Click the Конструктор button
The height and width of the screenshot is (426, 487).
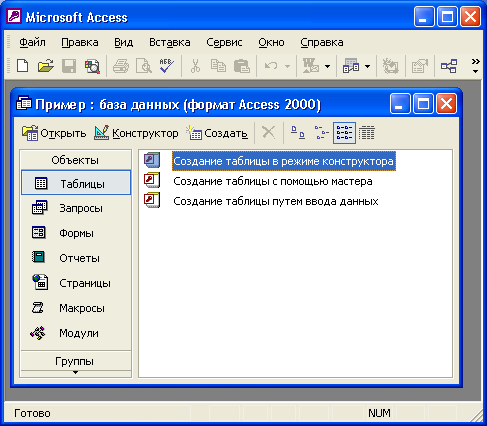(136, 133)
